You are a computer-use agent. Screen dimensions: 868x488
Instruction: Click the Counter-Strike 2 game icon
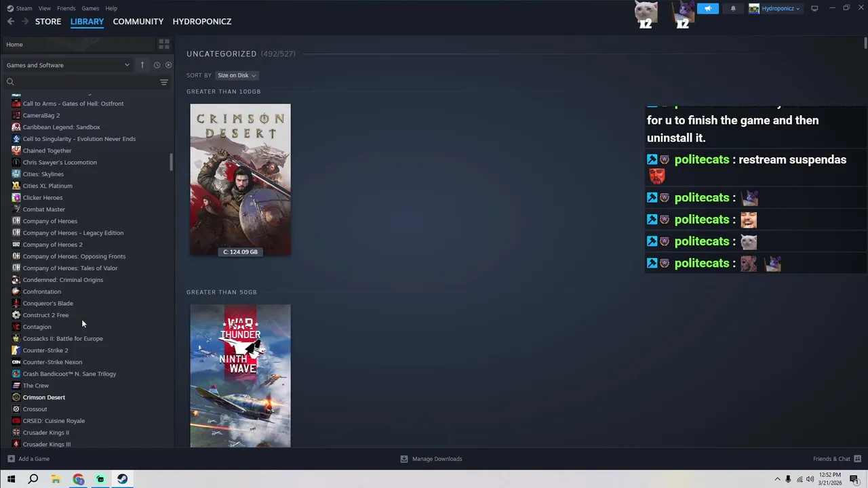[x=16, y=350]
